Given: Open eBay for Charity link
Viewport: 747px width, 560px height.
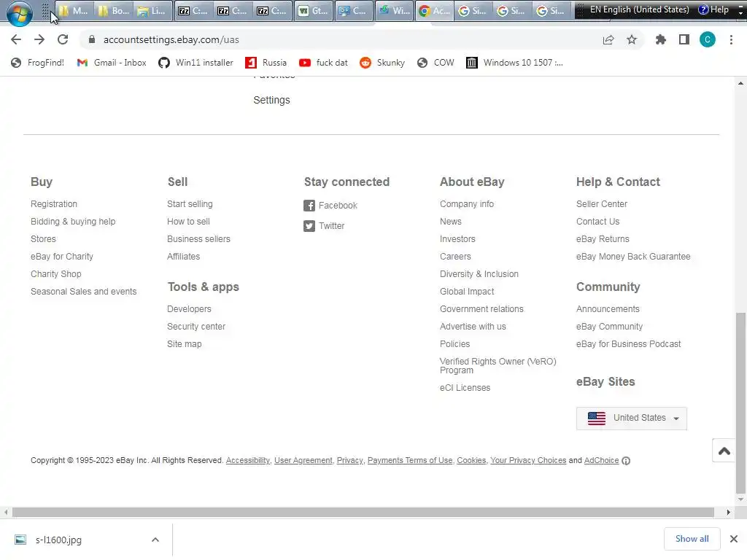Looking at the screenshot, I should [62, 257].
